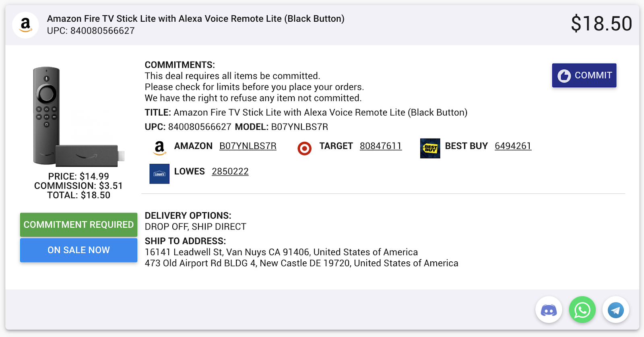Click the deal title in header
This screenshot has height=337, width=644.
pos(196,19)
